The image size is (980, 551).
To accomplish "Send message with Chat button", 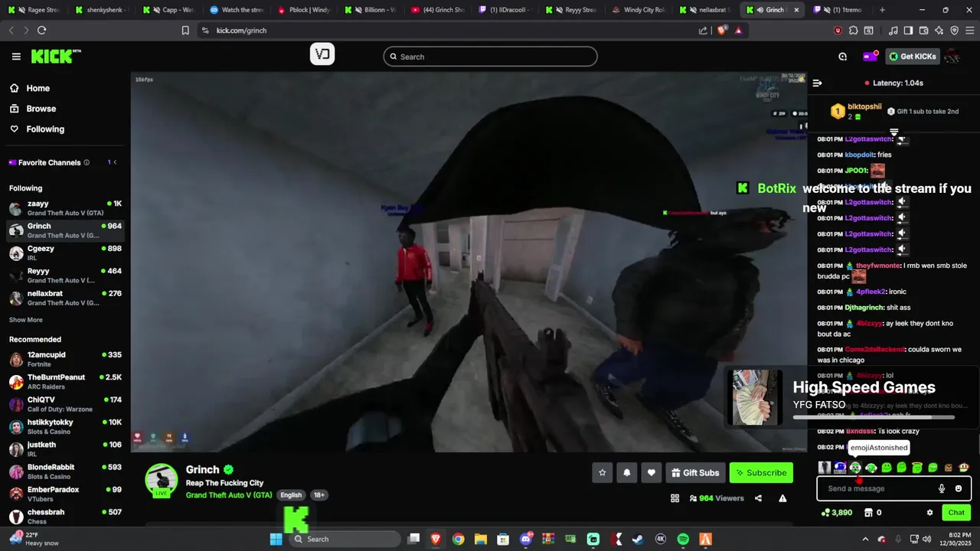I will coord(956,513).
